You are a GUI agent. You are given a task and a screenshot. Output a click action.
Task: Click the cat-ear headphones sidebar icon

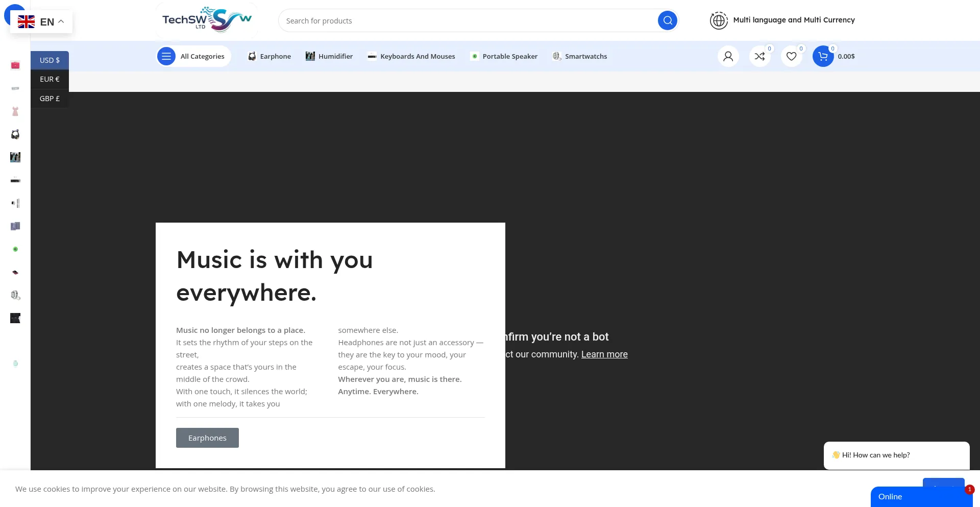pos(15,134)
